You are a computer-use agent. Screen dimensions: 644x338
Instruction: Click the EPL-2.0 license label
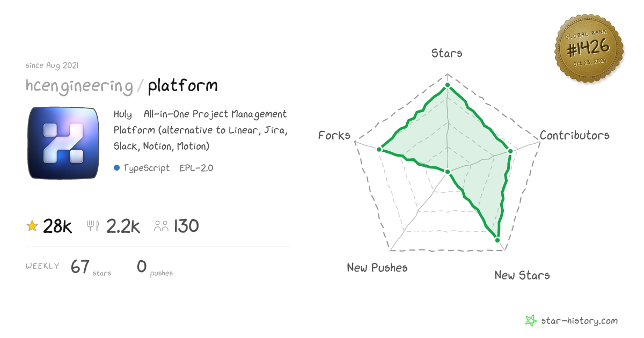196,168
